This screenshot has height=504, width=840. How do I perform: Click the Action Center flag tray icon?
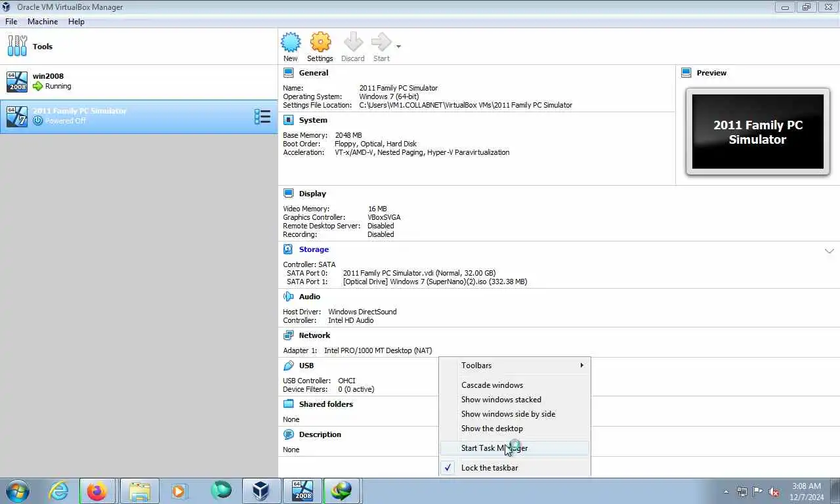pos(758,492)
